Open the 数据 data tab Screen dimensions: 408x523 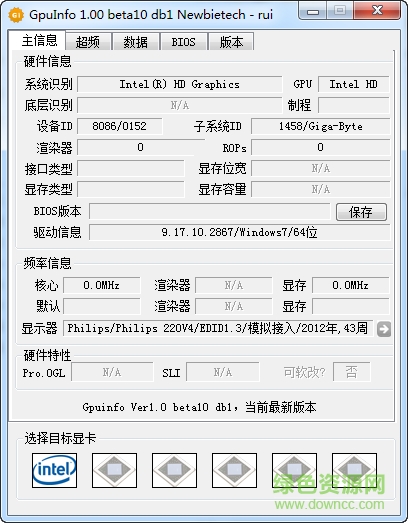pyautogui.click(x=136, y=42)
